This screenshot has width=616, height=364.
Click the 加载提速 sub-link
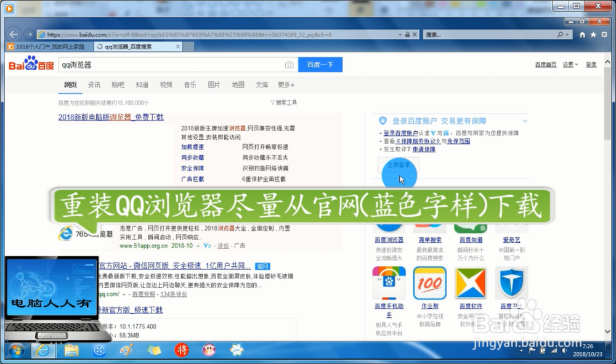[192, 147]
